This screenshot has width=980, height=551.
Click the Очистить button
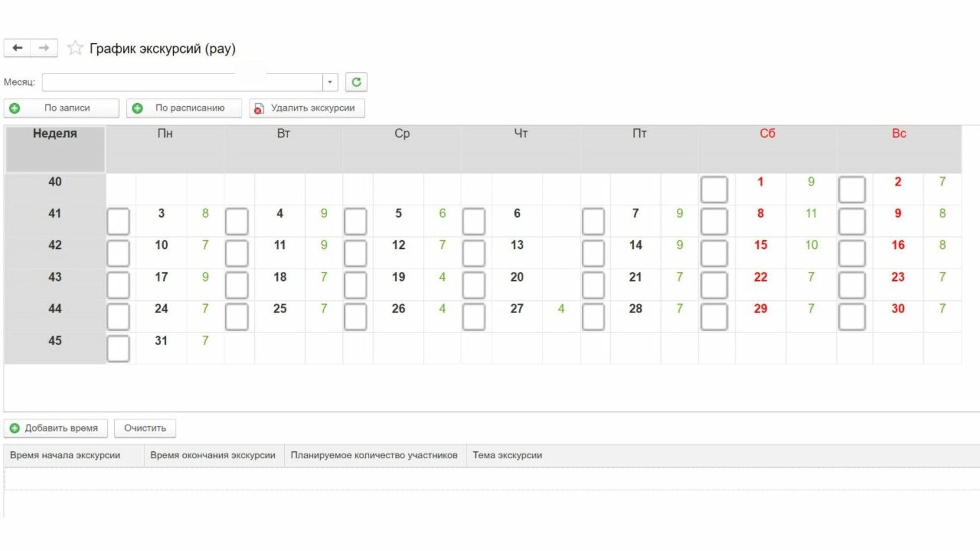tap(145, 428)
